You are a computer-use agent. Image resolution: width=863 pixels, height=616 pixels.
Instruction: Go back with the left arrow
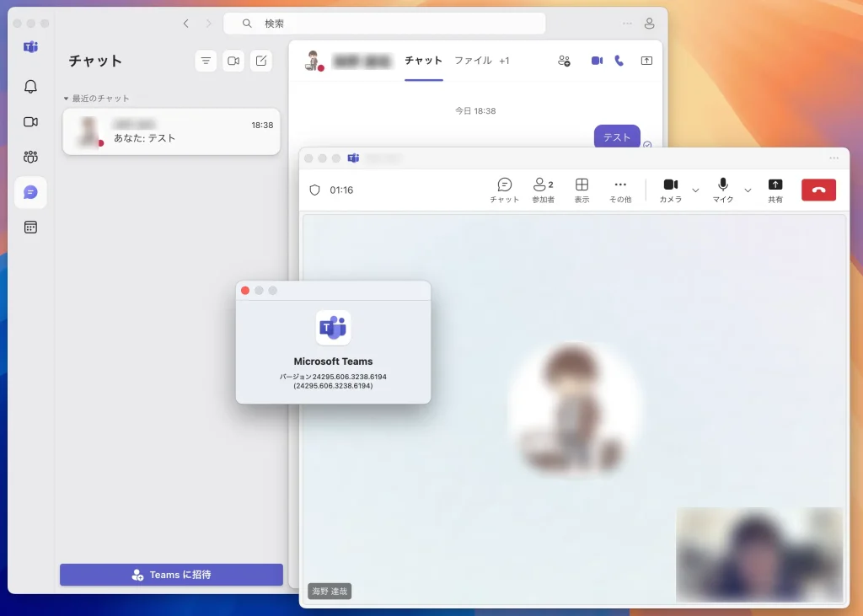[x=186, y=23]
